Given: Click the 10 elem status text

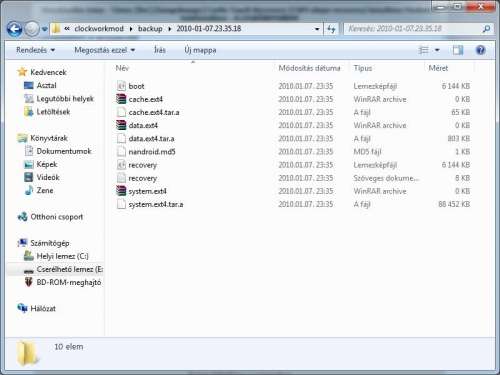Looking at the screenshot, I should click(x=69, y=347).
